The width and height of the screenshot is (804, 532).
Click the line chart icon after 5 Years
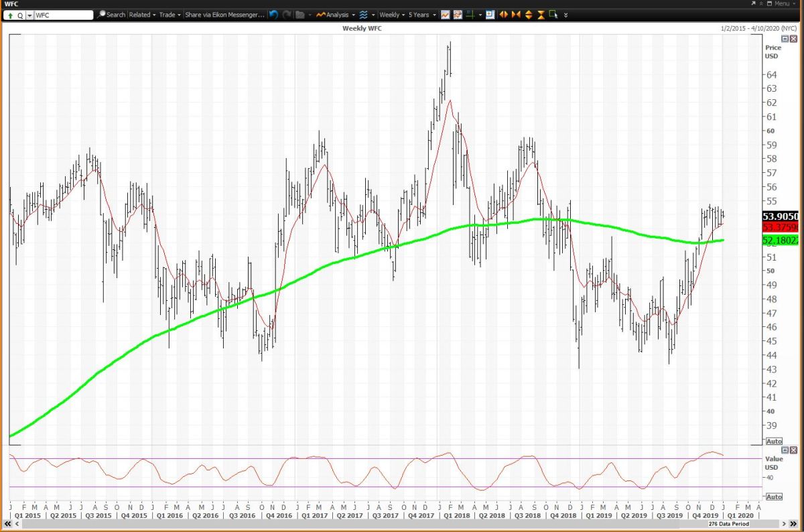[446, 15]
